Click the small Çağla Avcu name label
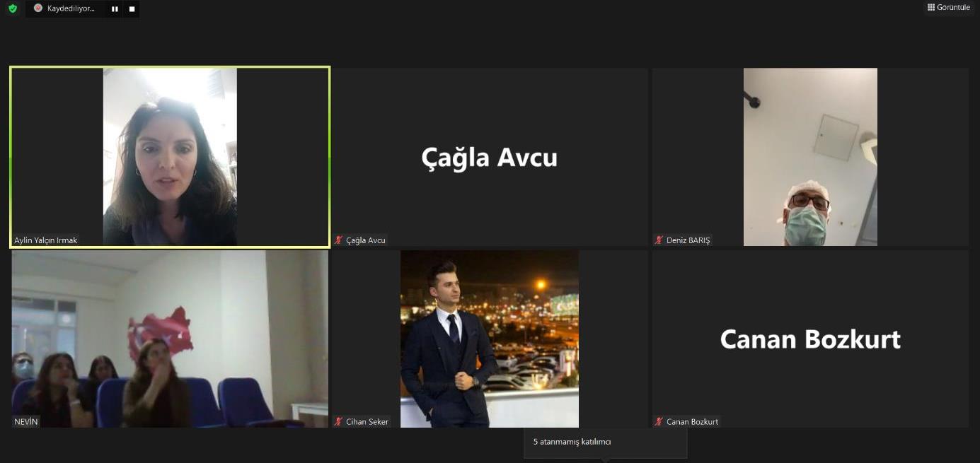The image size is (980, 463). (x=366, y=240)
